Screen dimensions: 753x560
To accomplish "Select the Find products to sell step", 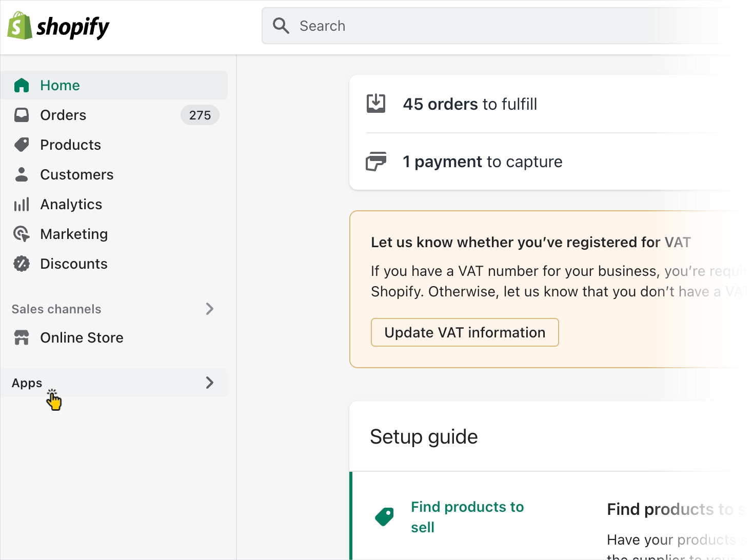I will point(467,517).
